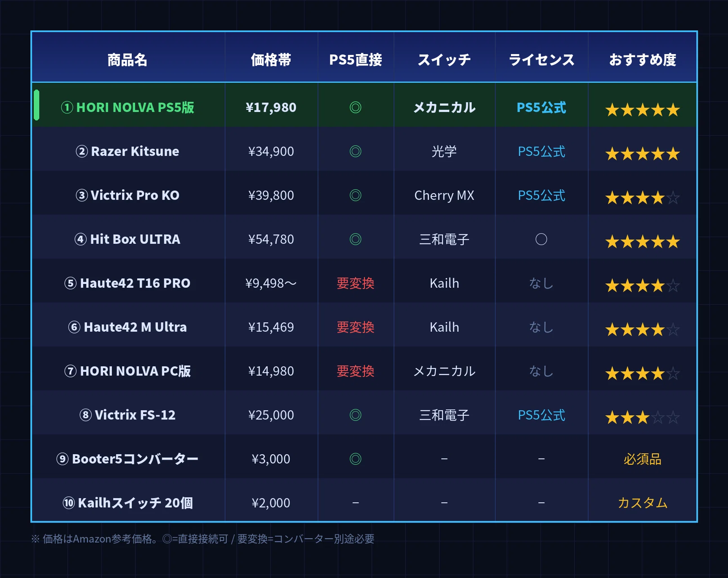Image resolution: width=728 pixels, height=578 pixels.
Task: Select the HORI NOLVA PS5版 product name
Action: click(x=128, y=107)
